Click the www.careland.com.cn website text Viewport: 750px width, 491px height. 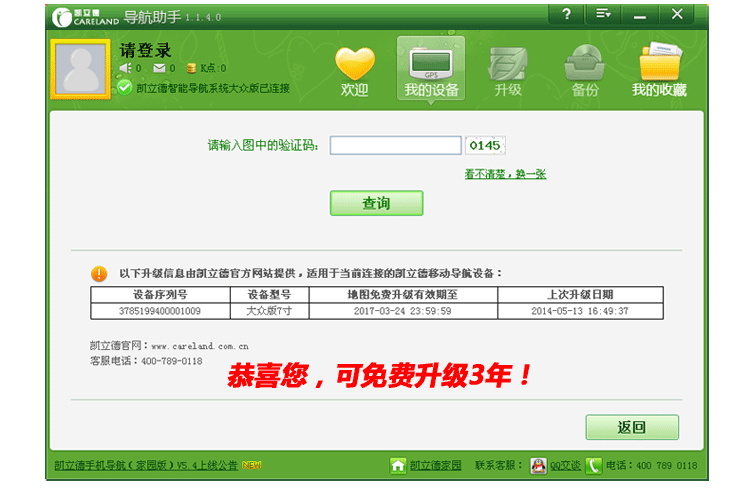tap(200, 346)
